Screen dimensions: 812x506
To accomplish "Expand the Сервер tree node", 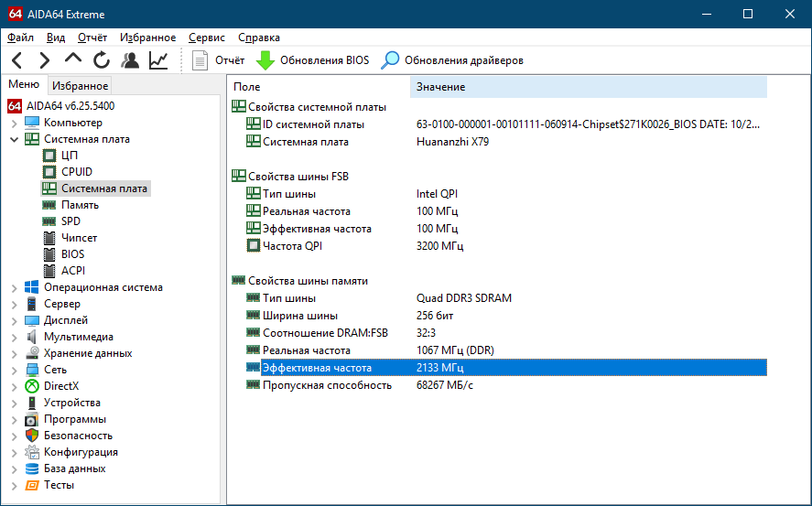I will pyautogui.click(x=15, y=304).
